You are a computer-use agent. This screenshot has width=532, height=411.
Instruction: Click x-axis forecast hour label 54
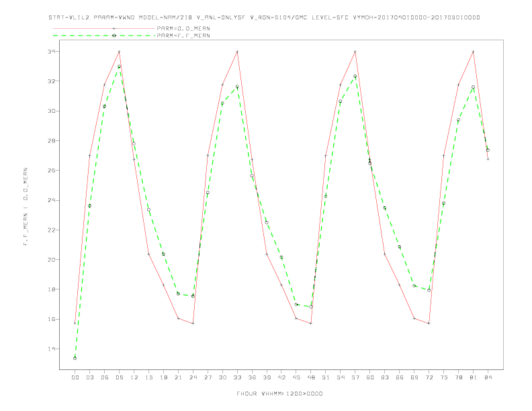click(341, 377)
